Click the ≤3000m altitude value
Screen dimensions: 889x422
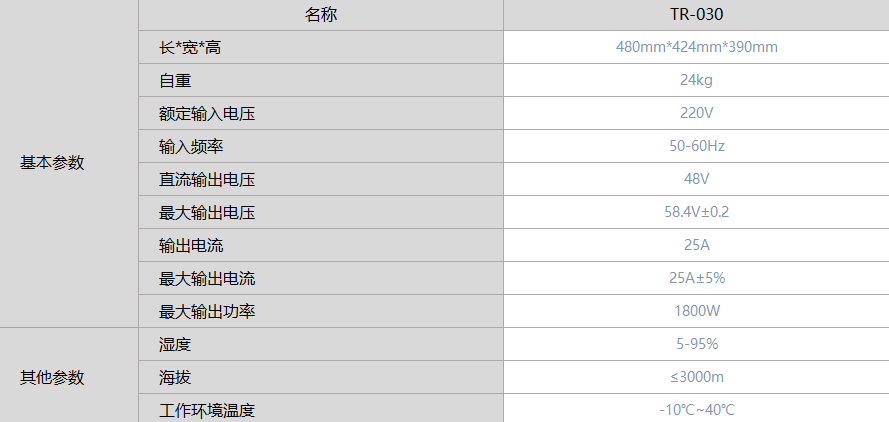pyautogui.click(x=697, y=378)
